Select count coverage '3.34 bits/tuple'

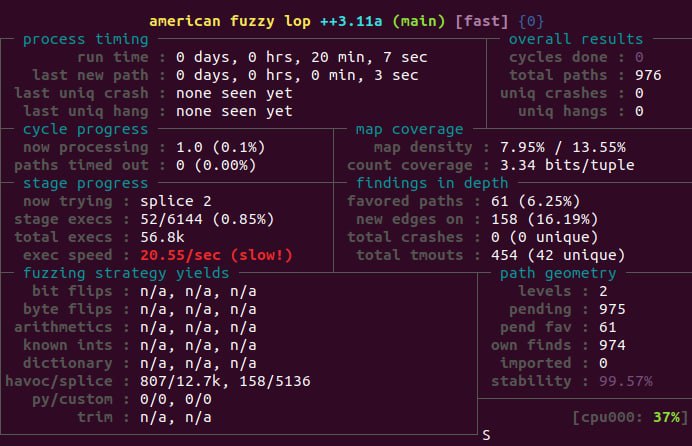click(x=567, y=165)
